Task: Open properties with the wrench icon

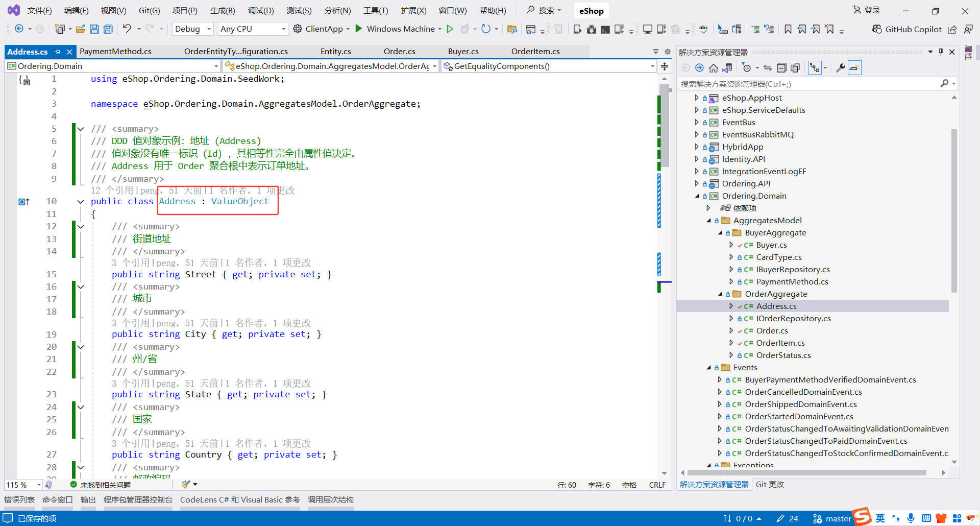Action: point(840,68)
